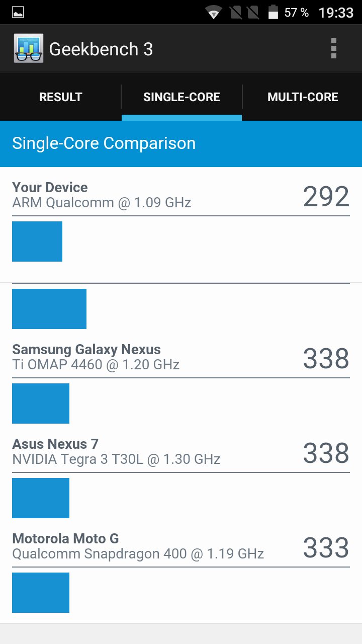Tap the Single-Core Comparison header

tap(181, 143)
